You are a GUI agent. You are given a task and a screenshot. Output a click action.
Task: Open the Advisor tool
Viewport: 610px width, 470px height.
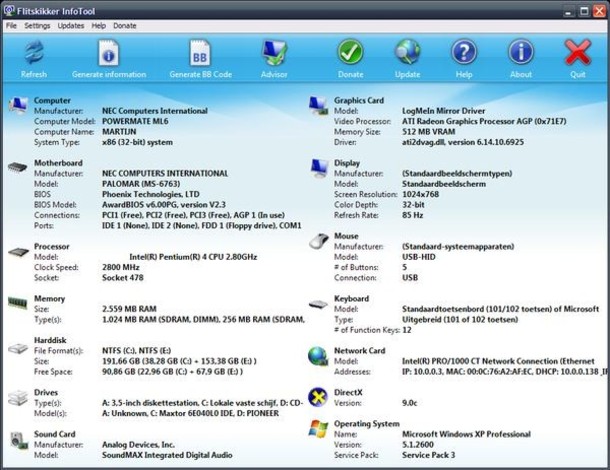[x=275, y=53]
